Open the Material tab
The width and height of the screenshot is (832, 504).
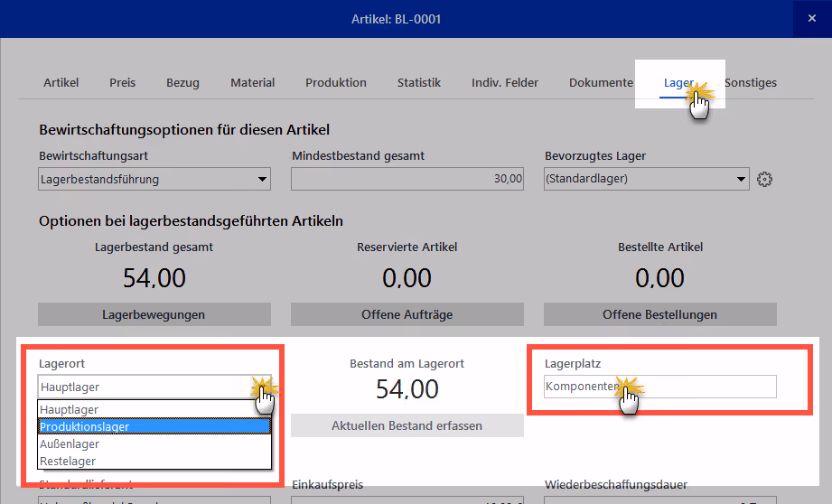[x=253, y=83]
